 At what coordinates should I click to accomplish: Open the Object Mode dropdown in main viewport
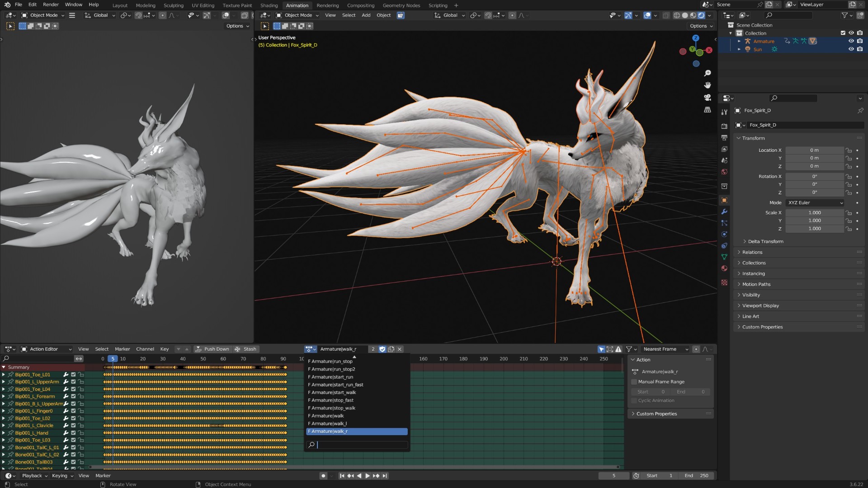click(297, 15)
